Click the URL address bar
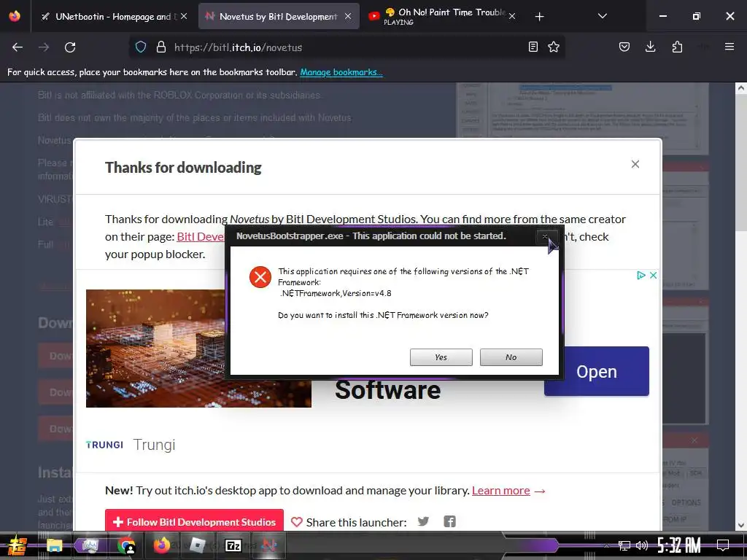 [347, 47]
